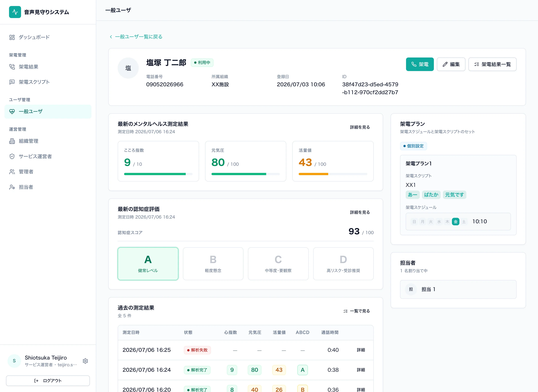Screen dimensions: 538x392
Task: Toggle the 木 day in the 架電スケジュール
Action: pyautogui.click(x=447, y=222)
